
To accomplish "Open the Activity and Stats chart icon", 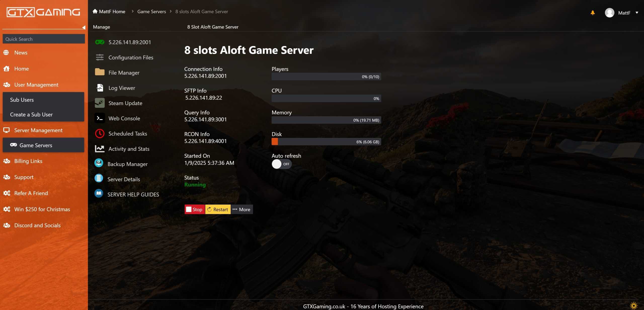I will coord(100,149).
